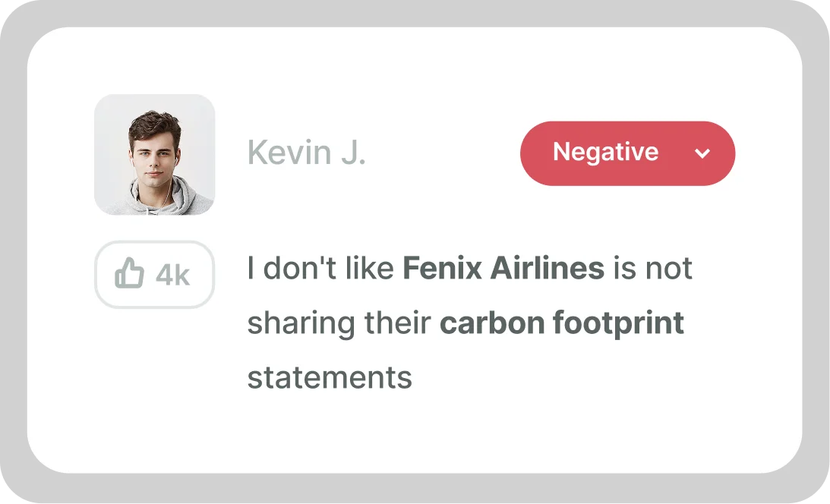Open the Negative sentiment dropdown
The image size is (830, 504).
click(627, 153)
